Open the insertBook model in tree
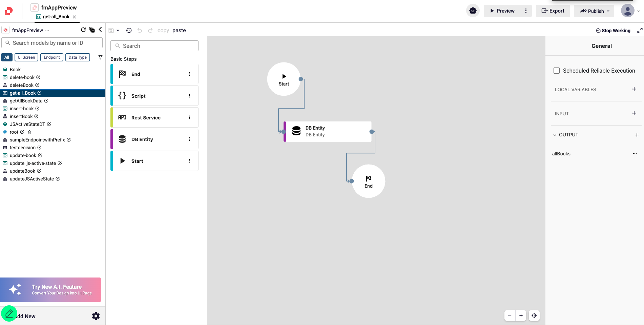Screen dimensions: 644x325 (x=21, y=116)
